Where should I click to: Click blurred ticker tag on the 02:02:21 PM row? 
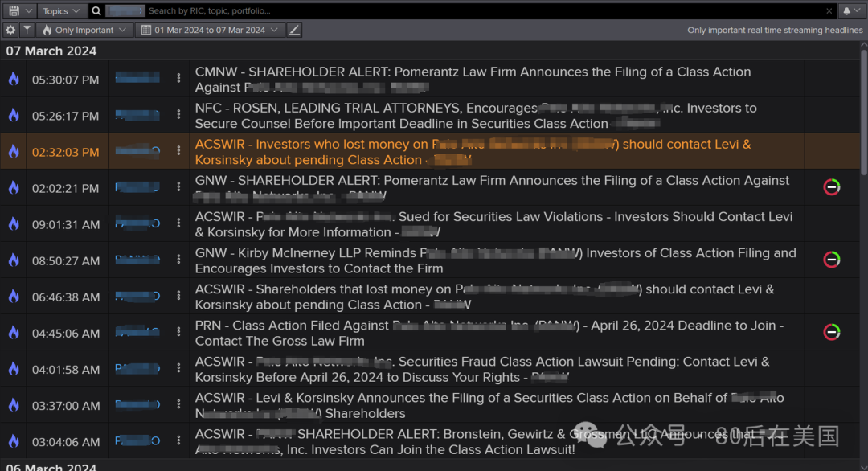click(137, 187)
